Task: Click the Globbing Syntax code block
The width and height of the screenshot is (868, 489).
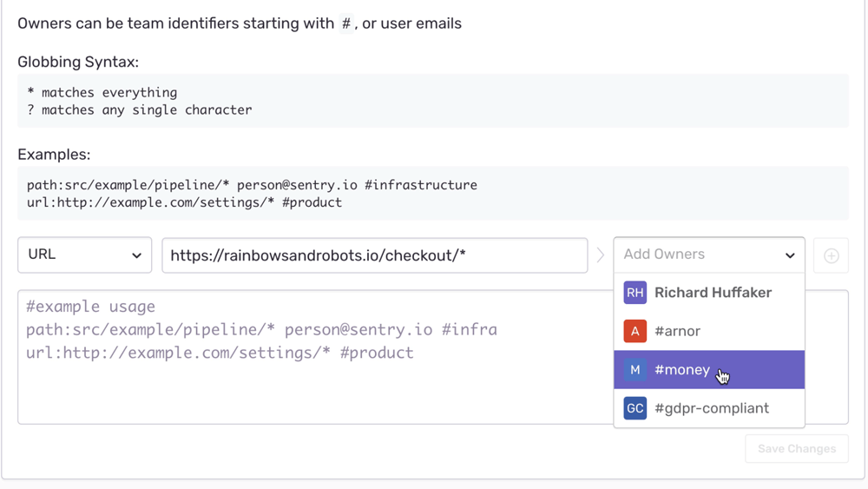Action: point(432,101)
